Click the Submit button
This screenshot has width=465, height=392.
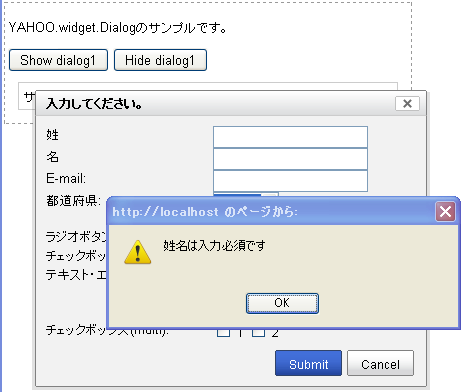[308, 363]
